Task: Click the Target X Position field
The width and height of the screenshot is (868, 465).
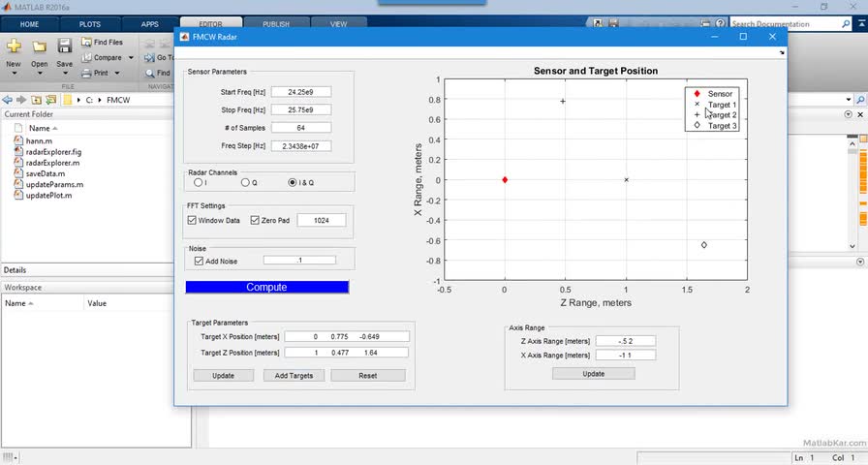Action: coord(347,336)
